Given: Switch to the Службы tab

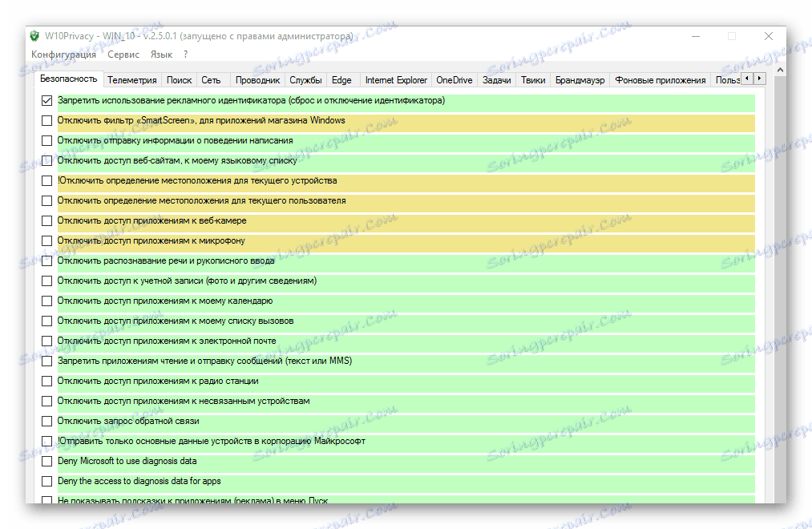Looking at the screenshot, I should point(305,80).
